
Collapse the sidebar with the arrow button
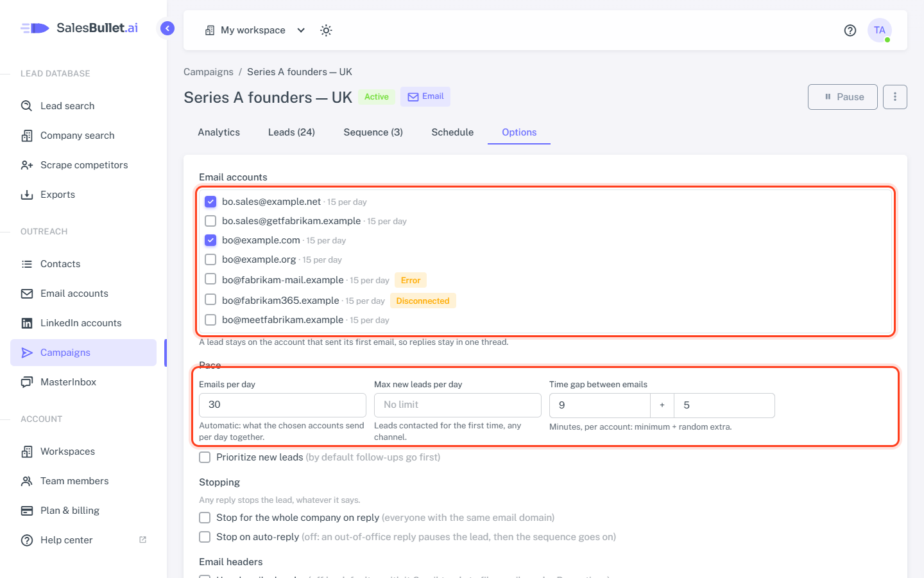coord(167,28)
